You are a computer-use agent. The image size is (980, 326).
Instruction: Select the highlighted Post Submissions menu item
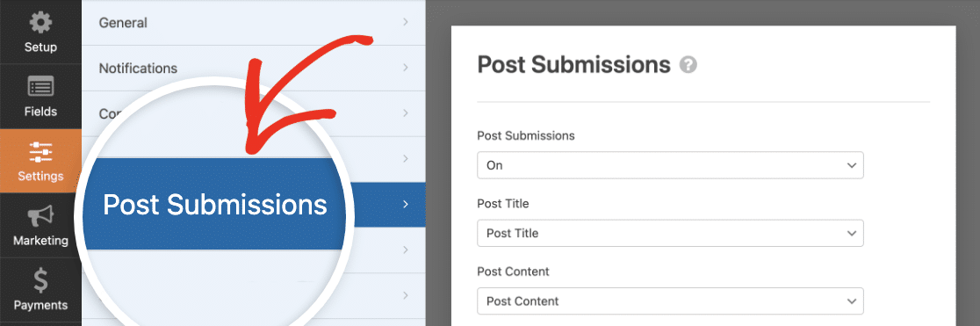(x=254, y=204)
